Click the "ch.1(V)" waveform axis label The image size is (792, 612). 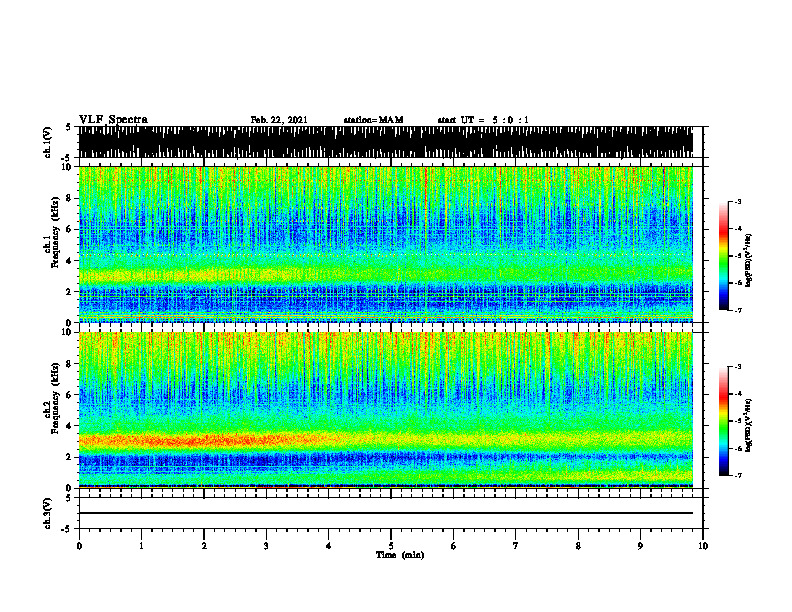pos(47,142)
